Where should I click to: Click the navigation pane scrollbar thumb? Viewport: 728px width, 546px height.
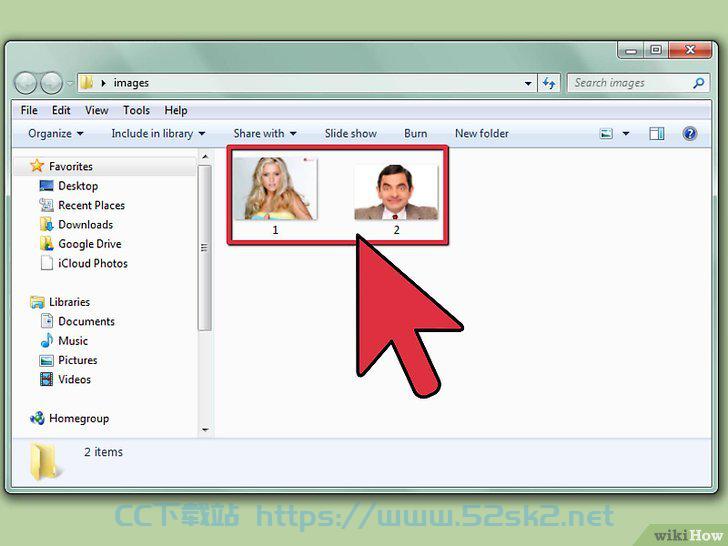point(204,247)
